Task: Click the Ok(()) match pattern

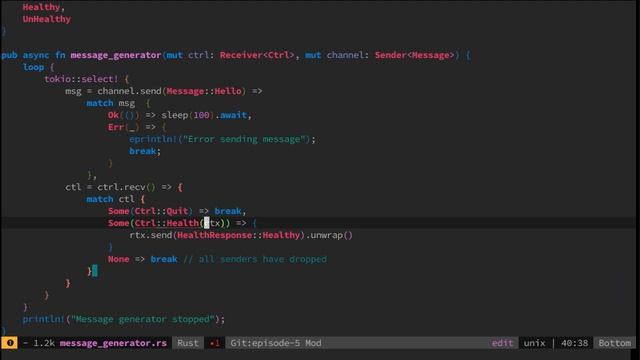Action: [x=123, y=115]
